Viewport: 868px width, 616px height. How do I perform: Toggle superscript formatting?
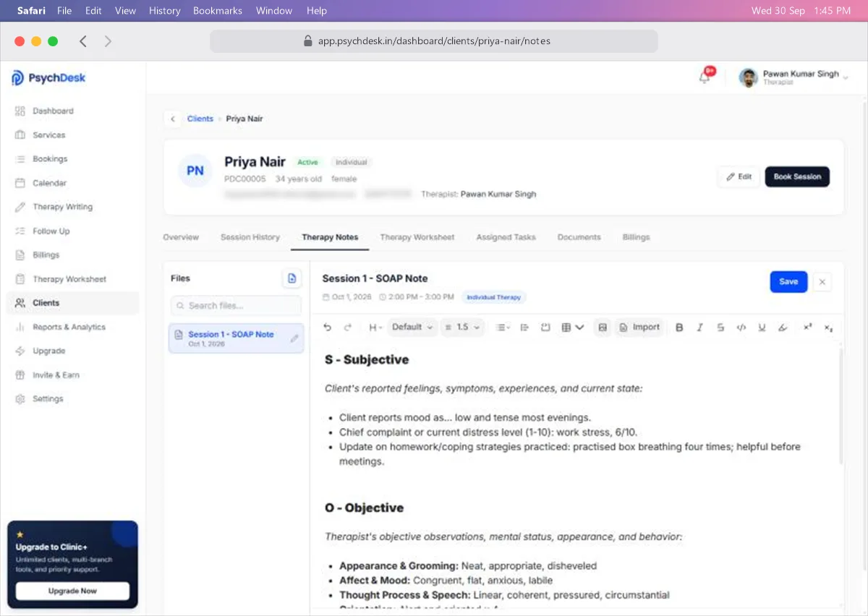click(808, 328)
